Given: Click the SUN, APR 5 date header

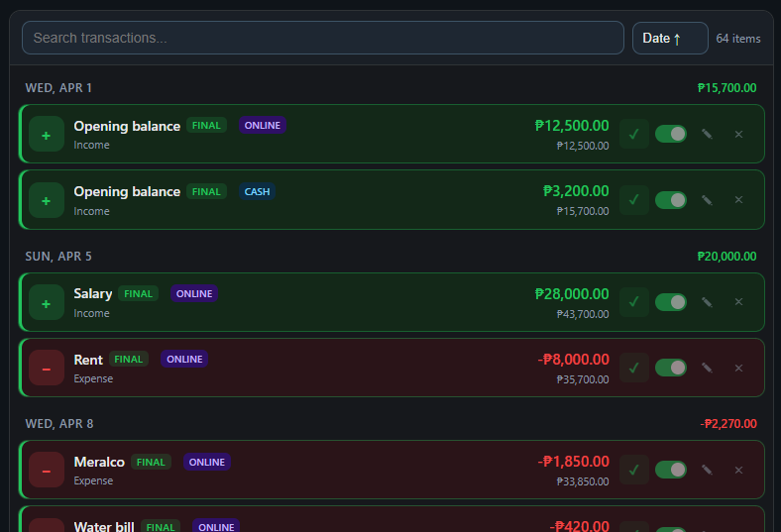Looking at the screenshot, I should tap(58, 257).
